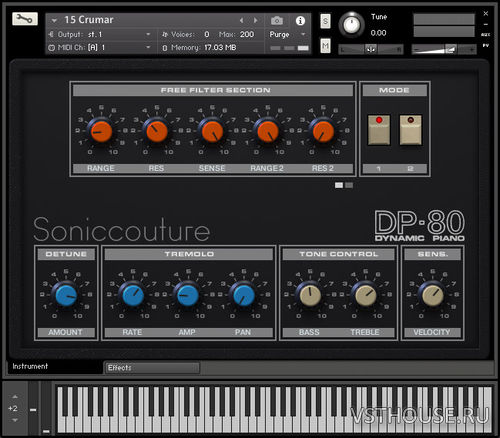Image resolution: width=500 pixels, height=438 pixels.
Task: Close the instrument with X button
Action: point(486,14)
